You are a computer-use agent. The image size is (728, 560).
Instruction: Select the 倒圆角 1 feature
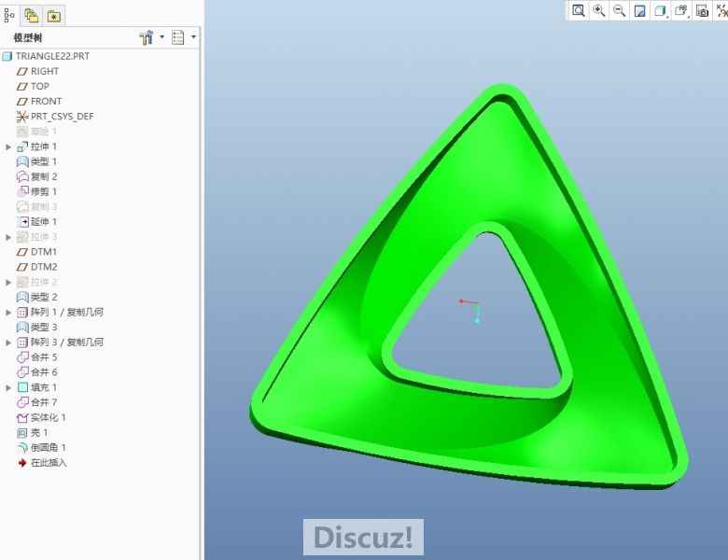click(48, 447)
